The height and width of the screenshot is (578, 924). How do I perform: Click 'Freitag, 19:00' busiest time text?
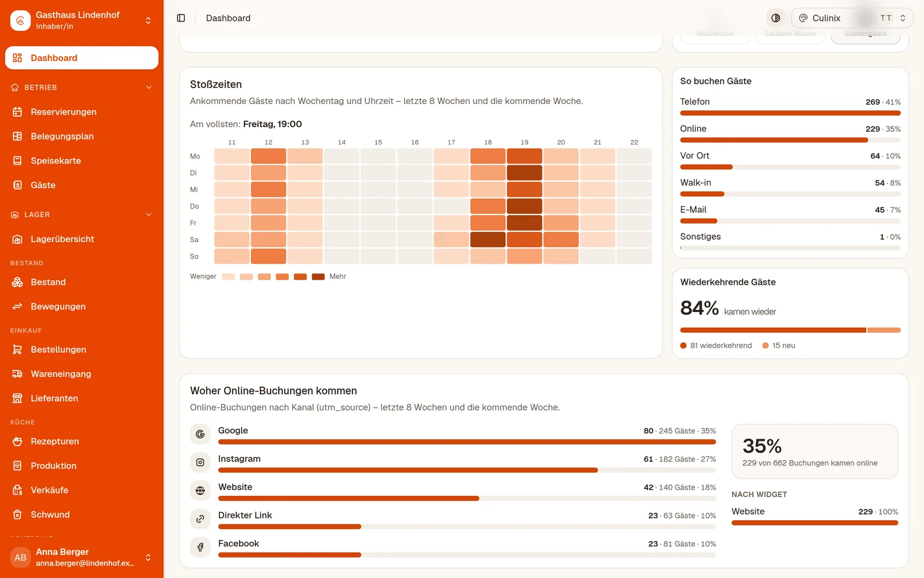273,124
